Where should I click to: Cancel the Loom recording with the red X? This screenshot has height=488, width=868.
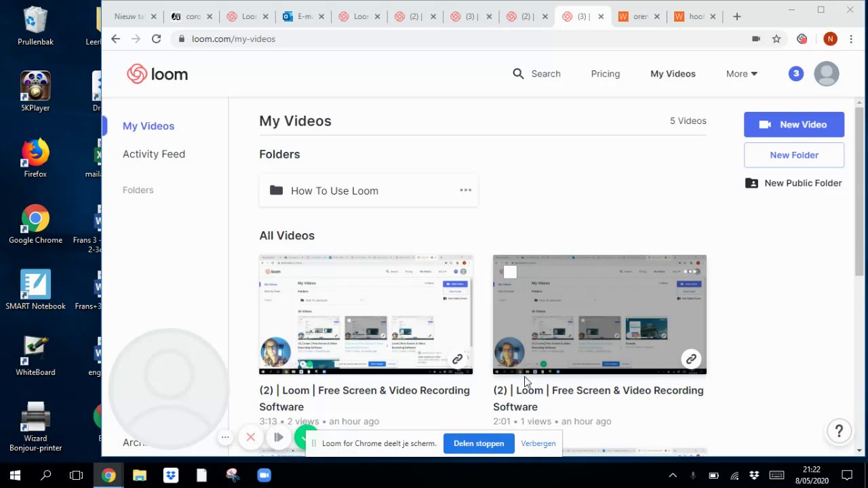point(251,437)
